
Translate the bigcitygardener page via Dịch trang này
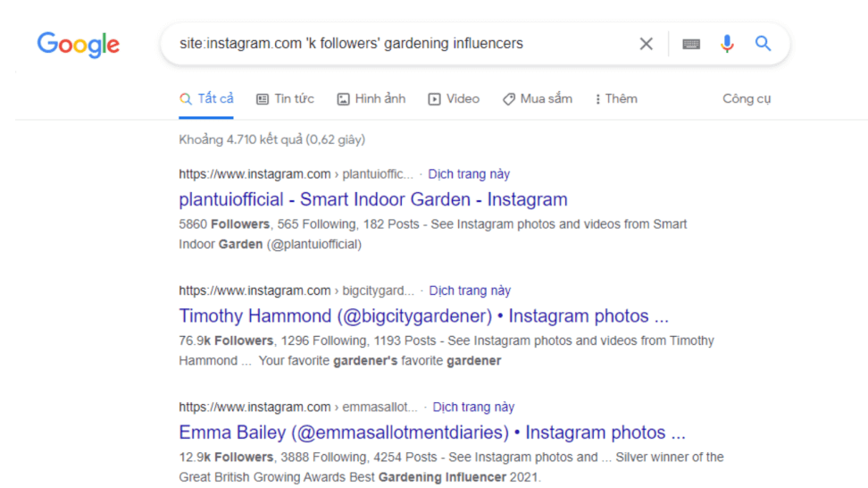(470, 290)
